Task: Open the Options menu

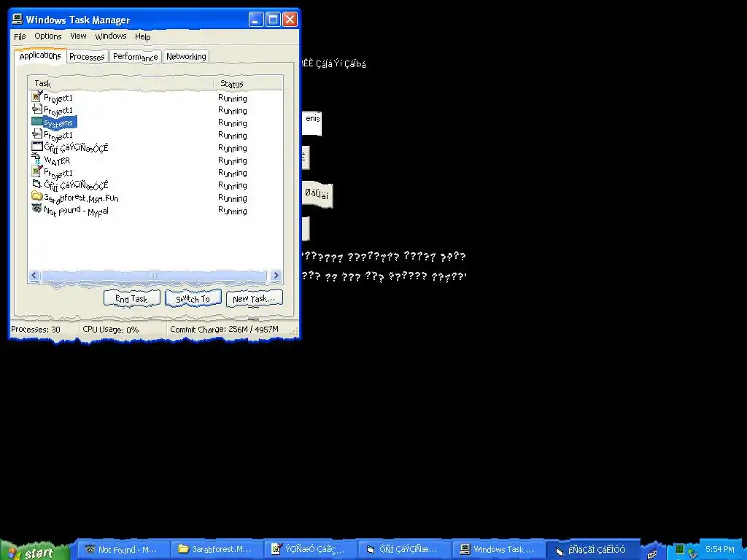Action: 47,36
